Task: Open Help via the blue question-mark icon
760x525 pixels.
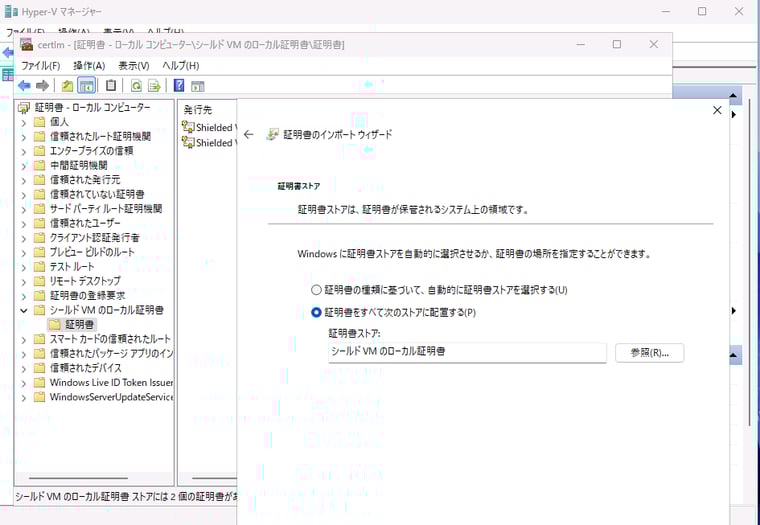Action: 179,86
